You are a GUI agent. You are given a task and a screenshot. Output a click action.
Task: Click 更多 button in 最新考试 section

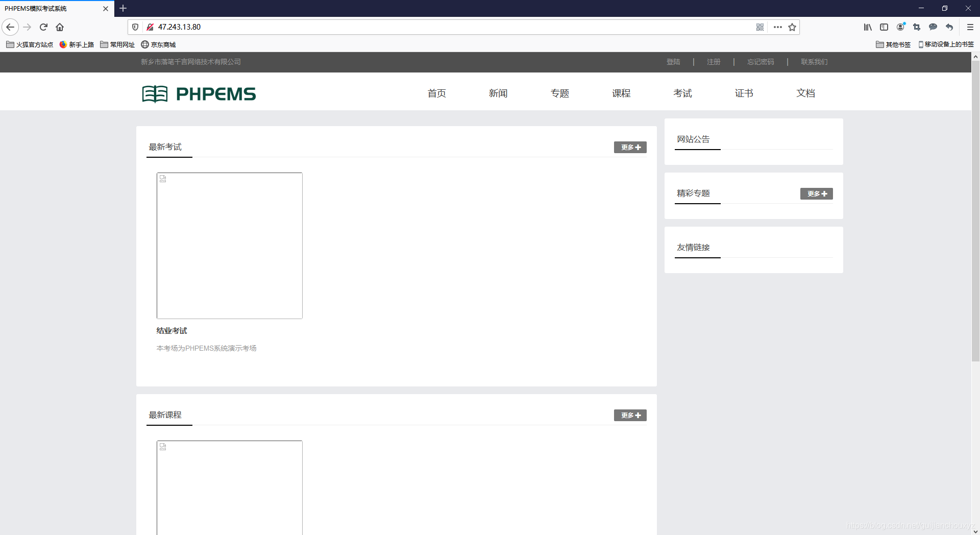click(x=630, y=147)
